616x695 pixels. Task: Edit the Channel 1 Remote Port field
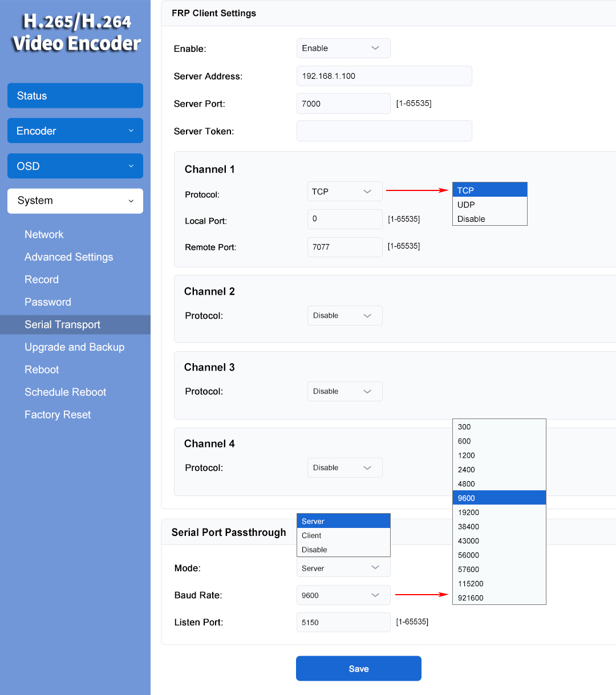[345, 247]
